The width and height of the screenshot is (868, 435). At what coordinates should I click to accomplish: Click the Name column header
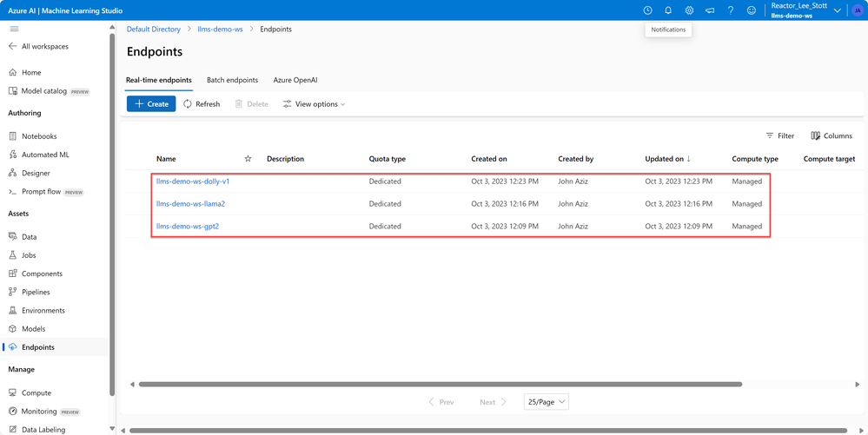[x=166, y=159]
